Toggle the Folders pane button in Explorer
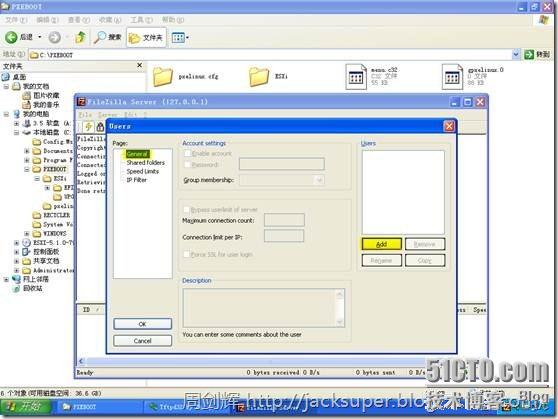The width and height of the screenshot is (558, 419). coord(146,37)
